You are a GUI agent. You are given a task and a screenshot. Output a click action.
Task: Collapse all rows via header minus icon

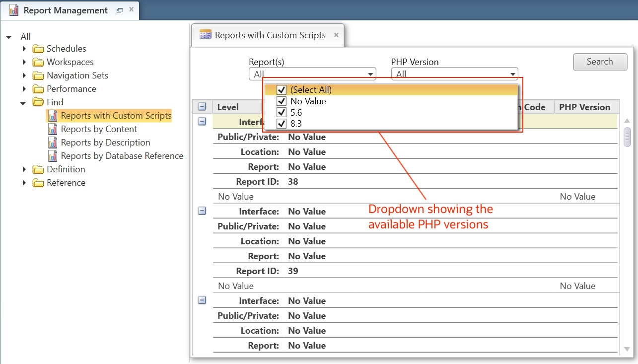point(202,107)
